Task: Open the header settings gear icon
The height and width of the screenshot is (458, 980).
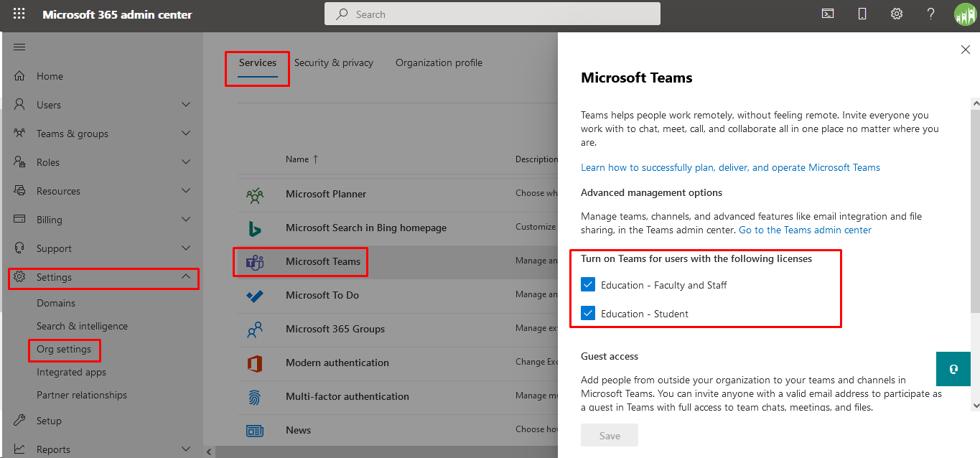Action: [x=897, y=14]
